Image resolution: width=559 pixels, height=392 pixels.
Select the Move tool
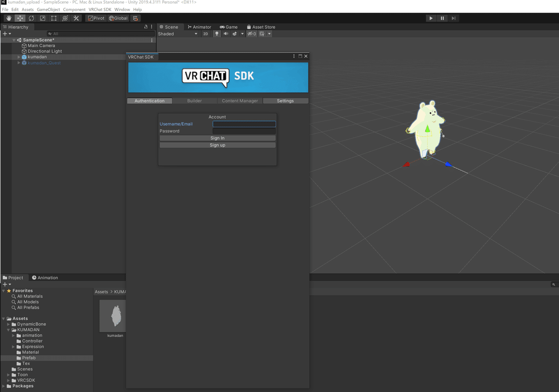[20, 18]
